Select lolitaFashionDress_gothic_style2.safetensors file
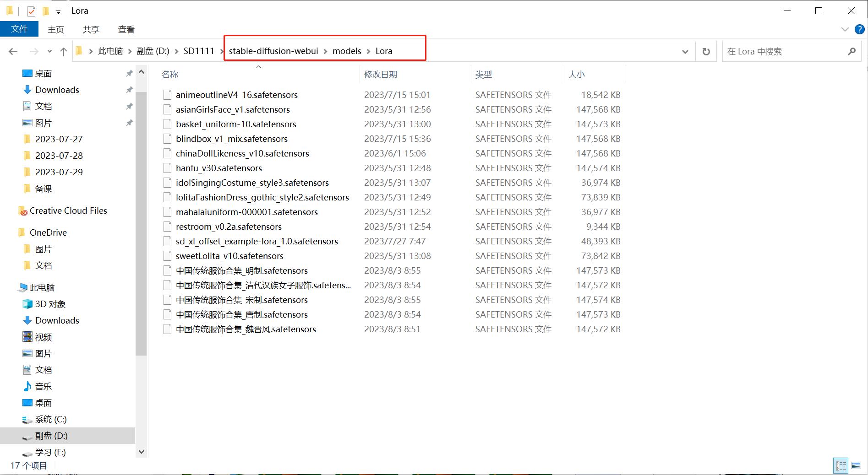The image size is (868, 475). point(262,197)
